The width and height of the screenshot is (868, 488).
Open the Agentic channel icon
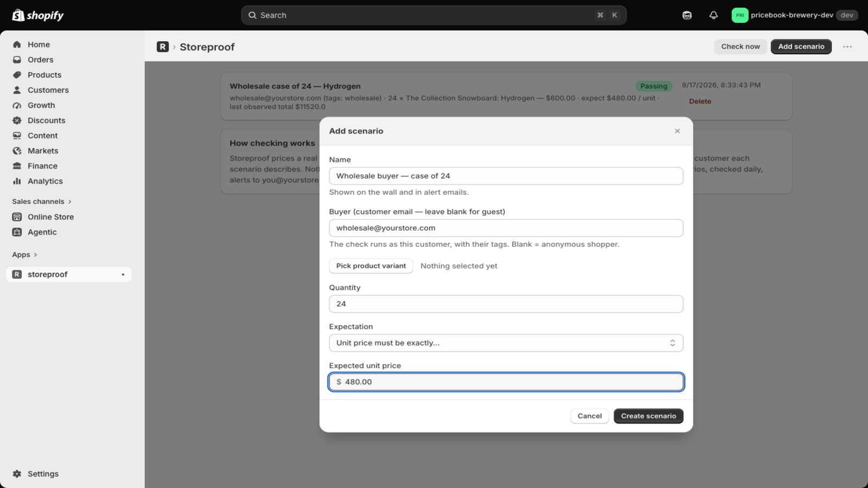click(x=17, y=232)
